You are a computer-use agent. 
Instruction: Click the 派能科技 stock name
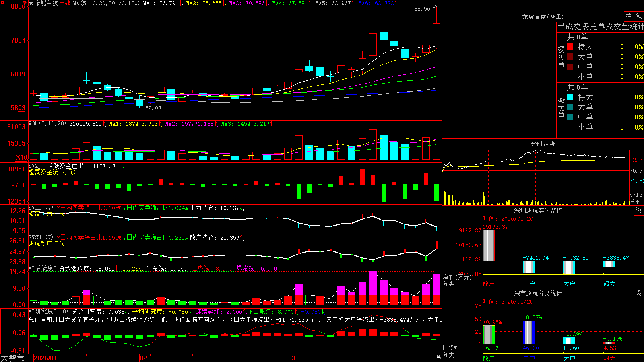(46, 3)
